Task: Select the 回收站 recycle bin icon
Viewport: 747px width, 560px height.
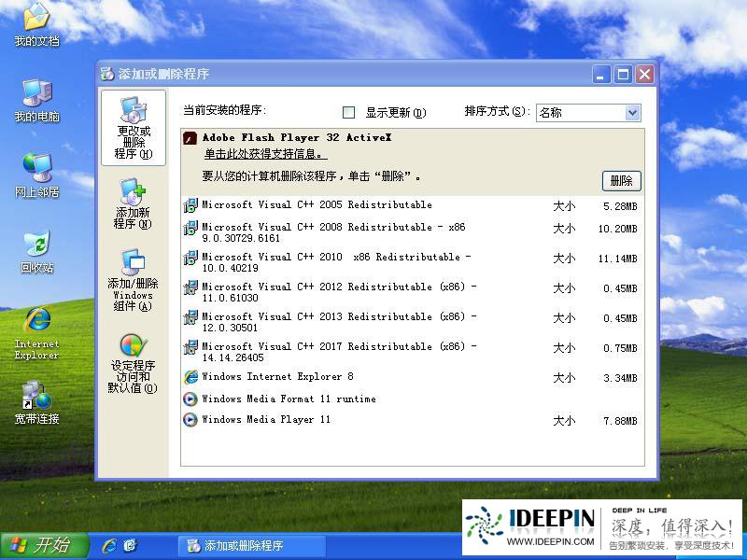Action: tap(36, 251)
